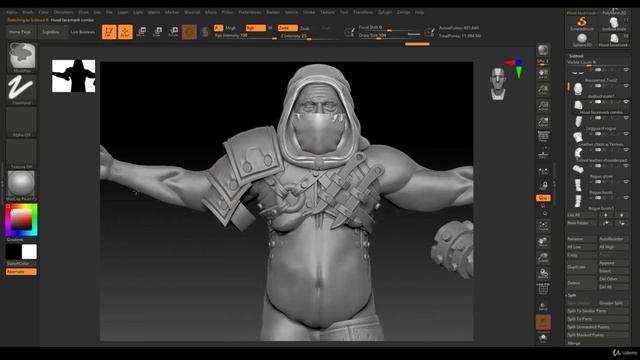Activate the Draw mode button
Screen dimensions: 640x360
click(x=125, y=32)
